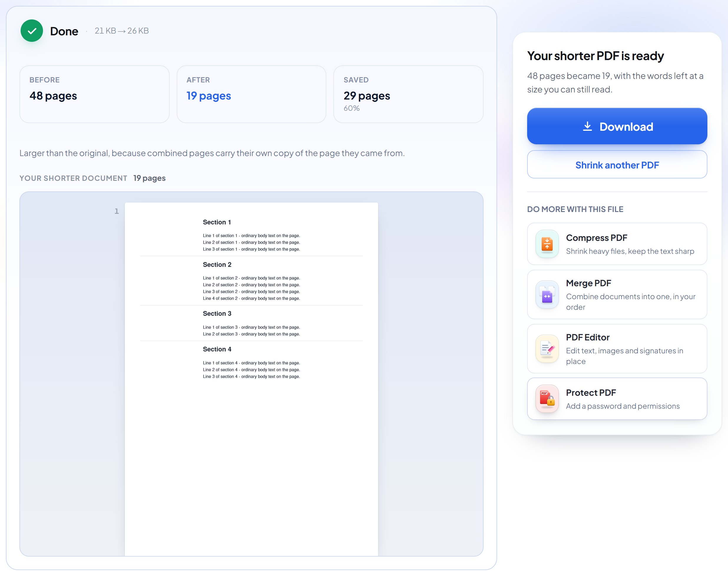Click the PDF Editor pencil icon
The image size is (728, 576).
point(547,349)
